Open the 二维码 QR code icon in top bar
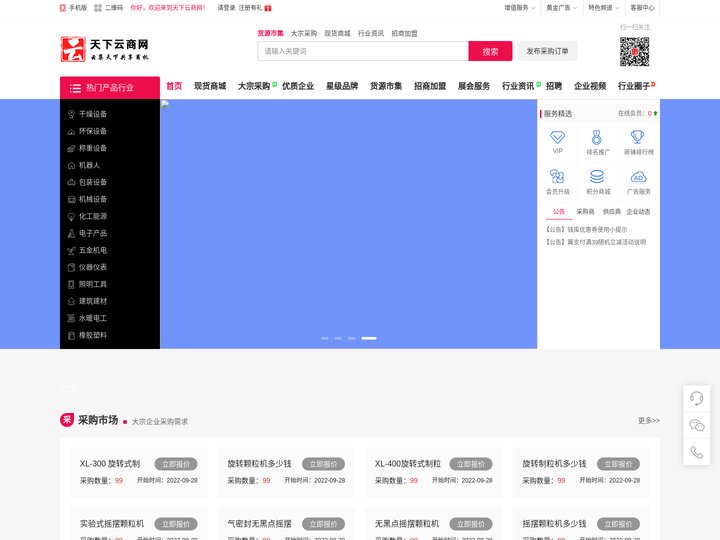 pyautogui.click(x=98, y=8)
